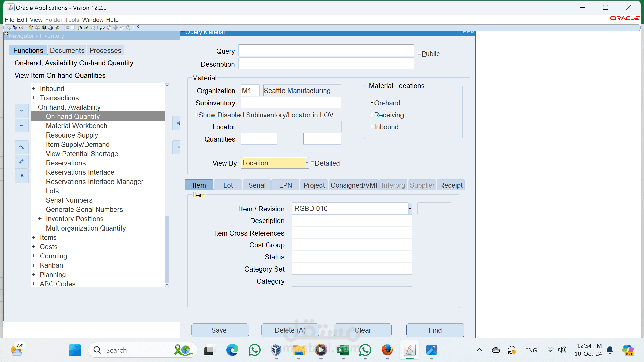Enable the Receiving material location checkbox
The image size is (644, 362).
tap(372, 114)
